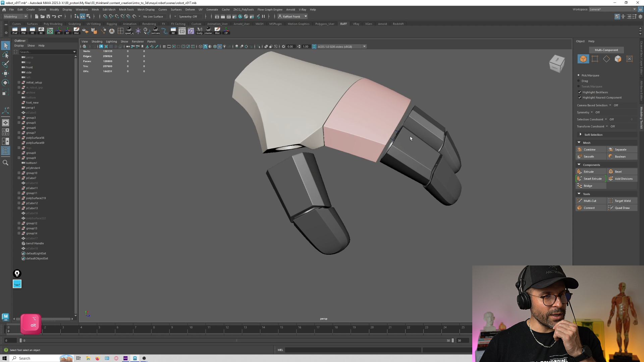Activate the Paint Selection tool
Screen dimensions: 644x362
(x=5, y=64)
